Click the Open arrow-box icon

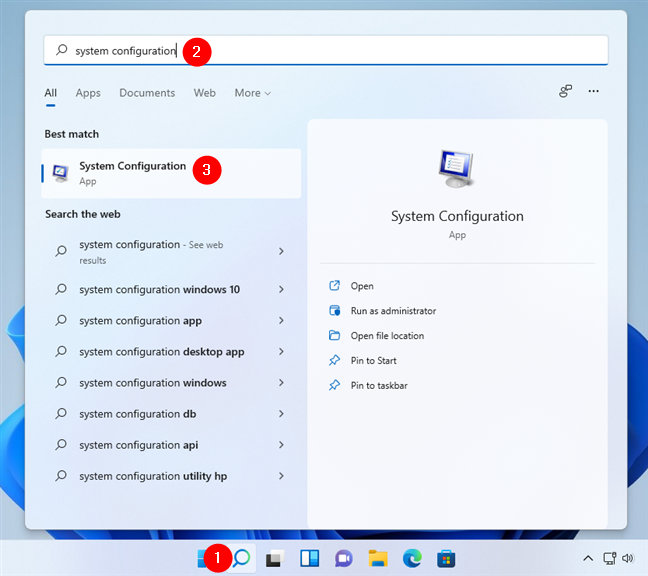coord(334,286)
